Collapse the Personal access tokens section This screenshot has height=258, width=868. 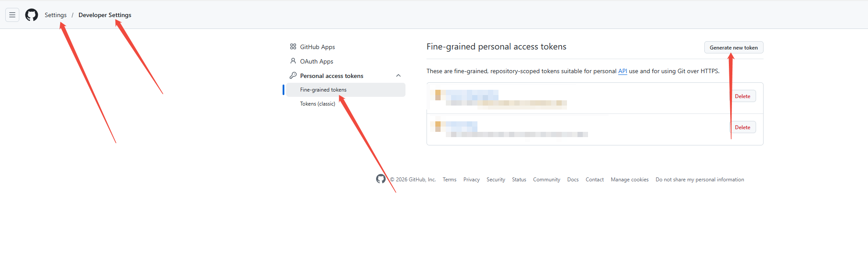point(398,75)
